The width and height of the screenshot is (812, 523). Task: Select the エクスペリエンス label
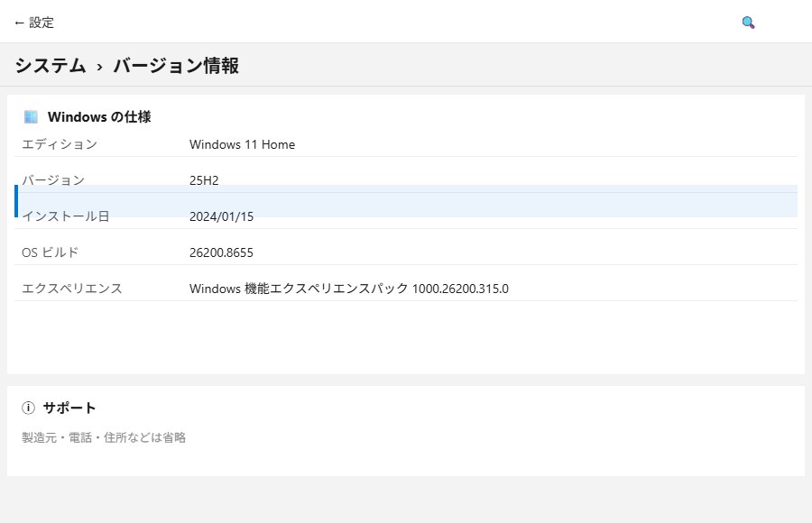[72, 289]
